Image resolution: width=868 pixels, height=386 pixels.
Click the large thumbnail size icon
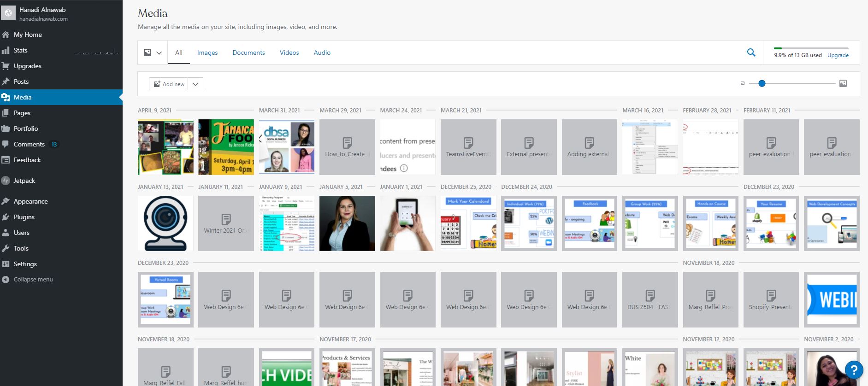pos(843,83)
